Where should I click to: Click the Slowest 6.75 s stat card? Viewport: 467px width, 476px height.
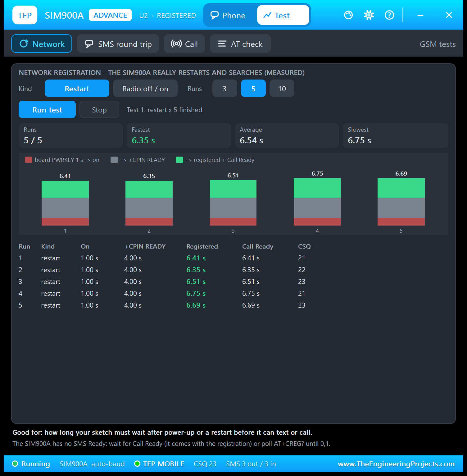click(x=396, y=135)
